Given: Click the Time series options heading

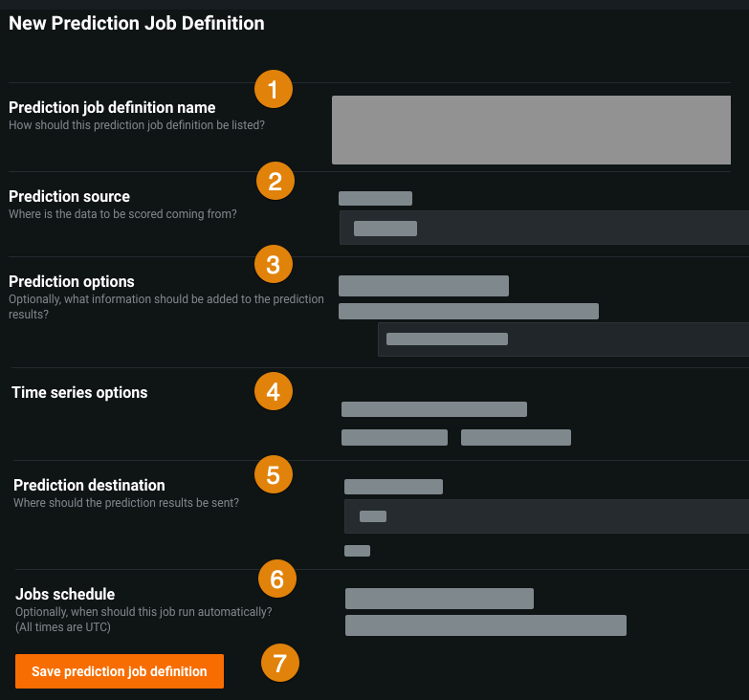Looking at the screenshot, I should tap(79, 392).
